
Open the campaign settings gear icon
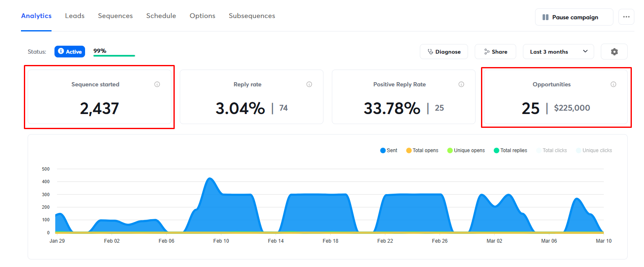point(614,51)
